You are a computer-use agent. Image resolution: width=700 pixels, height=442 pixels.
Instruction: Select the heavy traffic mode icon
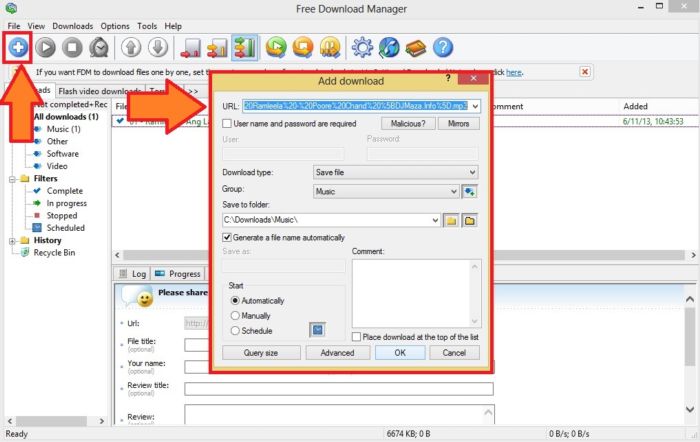click(x=245, y=47)
